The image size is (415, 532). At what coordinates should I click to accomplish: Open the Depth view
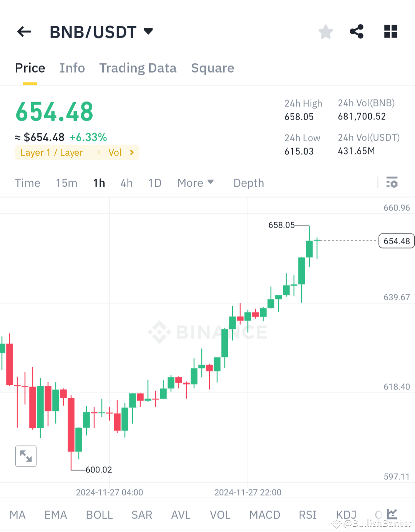coord(248,183)
